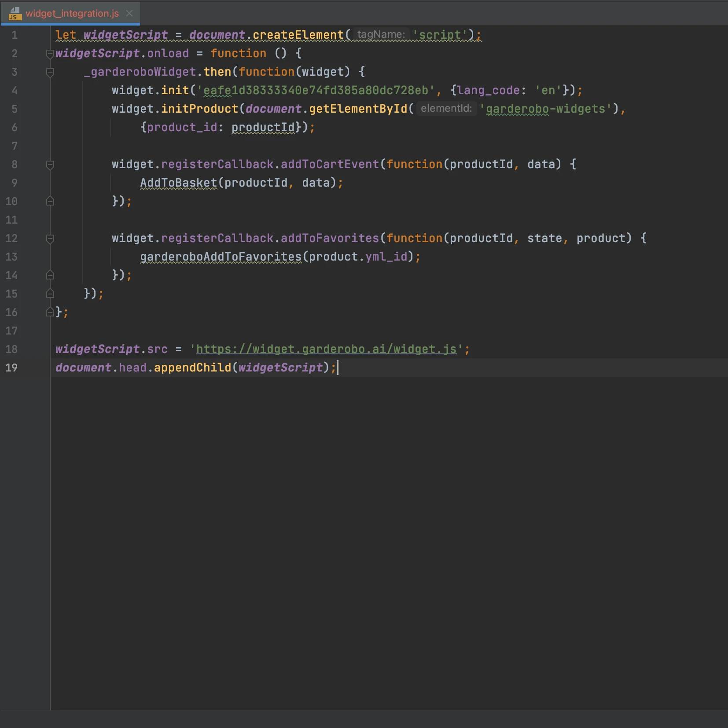Open the widget.garderobo.ai/widget.js URL link
The height and width of the screenshot is (728, 728).
326,349
